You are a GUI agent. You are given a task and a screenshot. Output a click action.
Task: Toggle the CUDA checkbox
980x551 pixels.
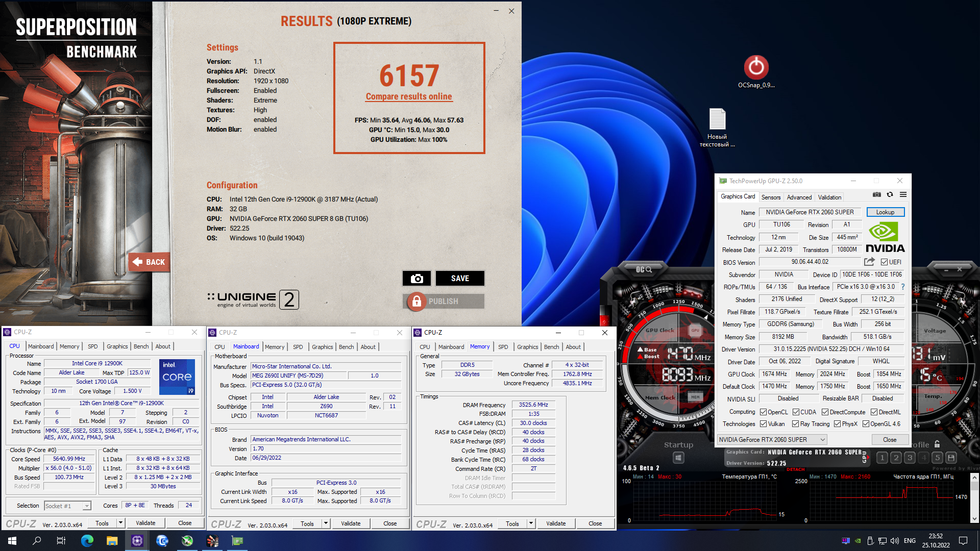click(796, 412)
